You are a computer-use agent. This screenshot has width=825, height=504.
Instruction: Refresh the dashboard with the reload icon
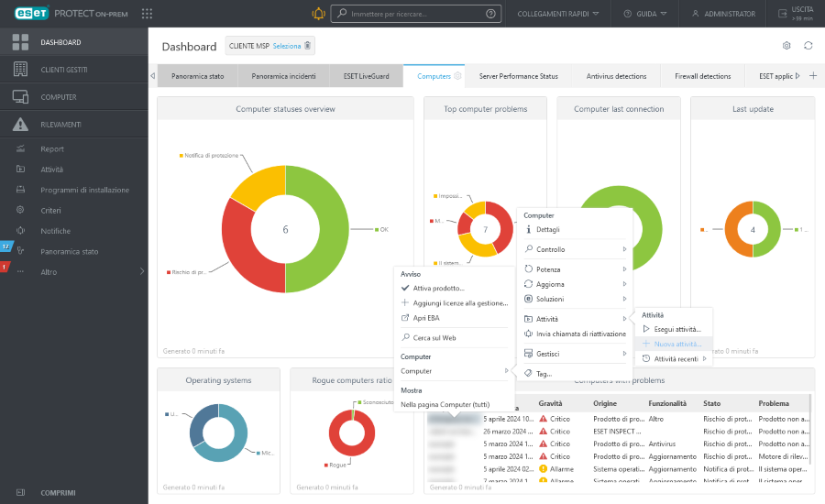tap(808, 46)
